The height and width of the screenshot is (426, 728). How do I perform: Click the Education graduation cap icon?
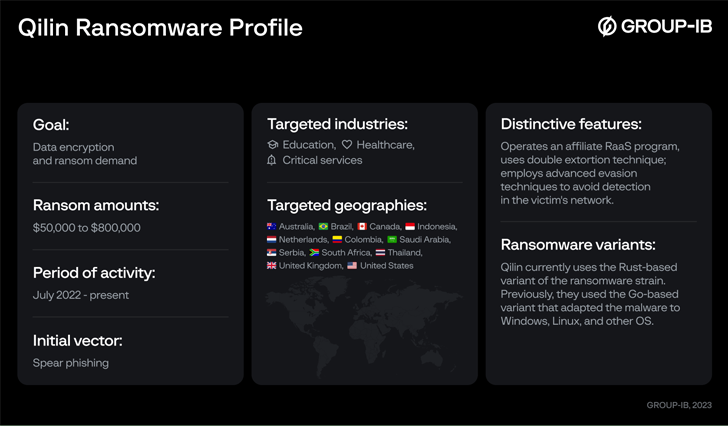pos(273,145)
